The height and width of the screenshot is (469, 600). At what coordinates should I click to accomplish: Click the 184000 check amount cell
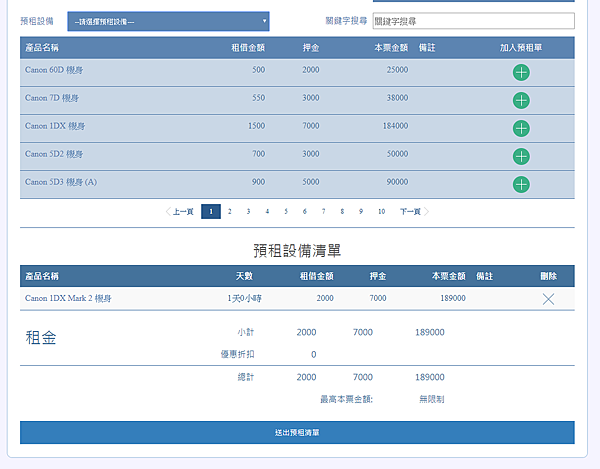395,126
